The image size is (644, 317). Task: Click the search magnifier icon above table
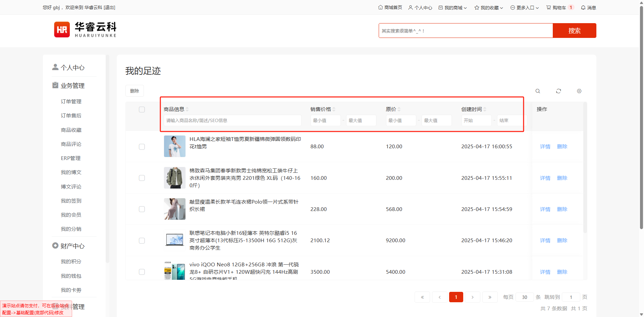pyautogui.click(x=538, y=91)
